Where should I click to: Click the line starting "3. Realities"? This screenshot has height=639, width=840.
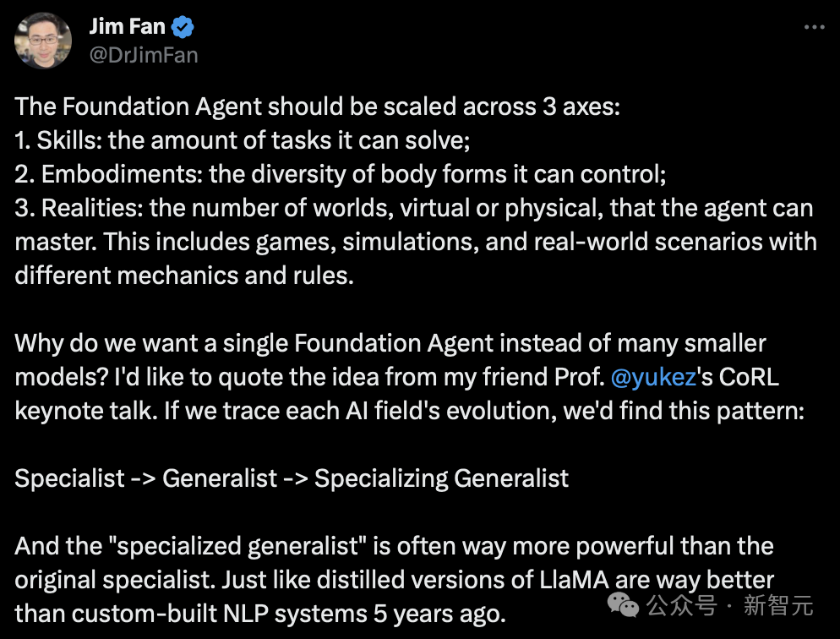(414, 208)
